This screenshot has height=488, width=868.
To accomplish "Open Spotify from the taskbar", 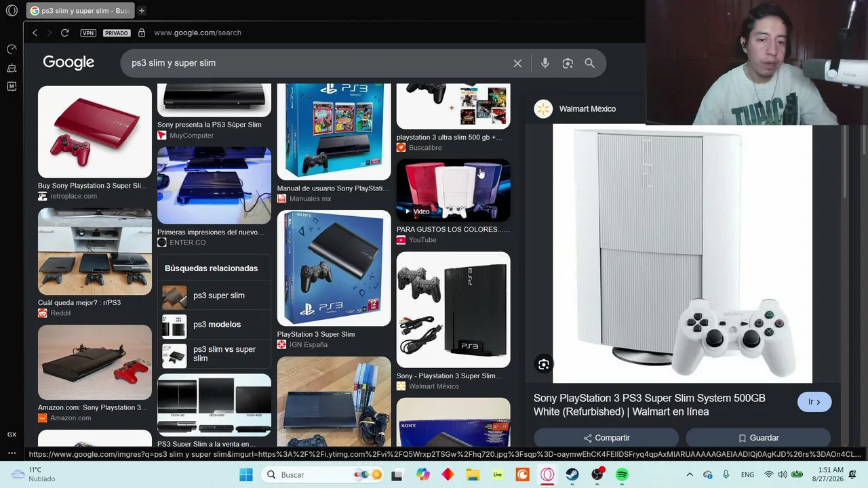I will 622,474.
